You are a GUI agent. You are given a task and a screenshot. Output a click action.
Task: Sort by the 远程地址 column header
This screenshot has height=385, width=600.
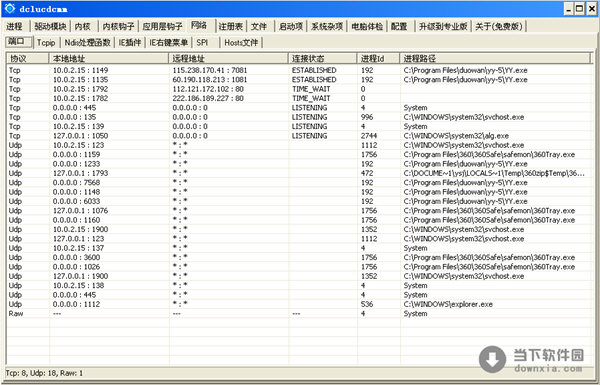(x=228, y=59)
